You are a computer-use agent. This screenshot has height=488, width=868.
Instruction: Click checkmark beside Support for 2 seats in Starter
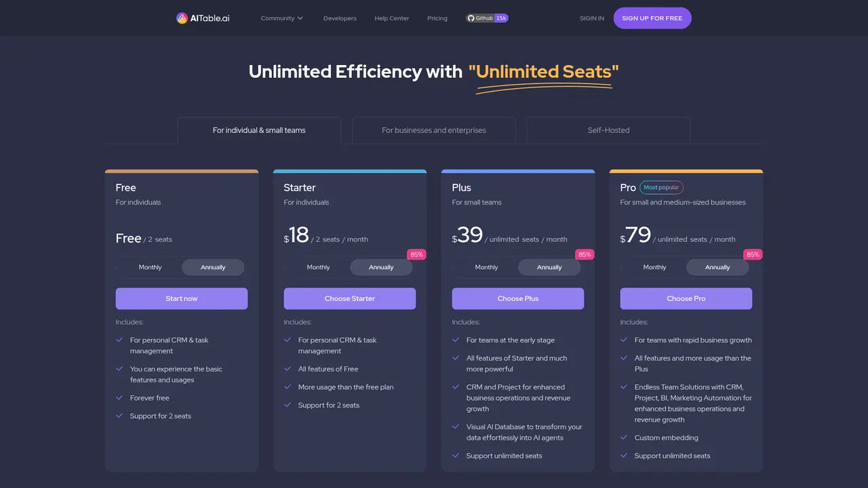[288, 405]
